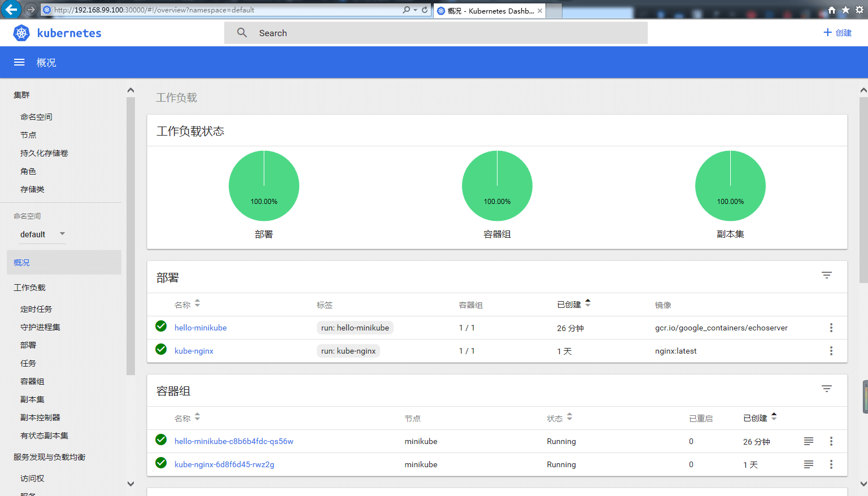The height and width of the screenshot is (496, 868).
Task: Open 服务发现与负载均衡 in sidebar
Action: coord(50,457)
